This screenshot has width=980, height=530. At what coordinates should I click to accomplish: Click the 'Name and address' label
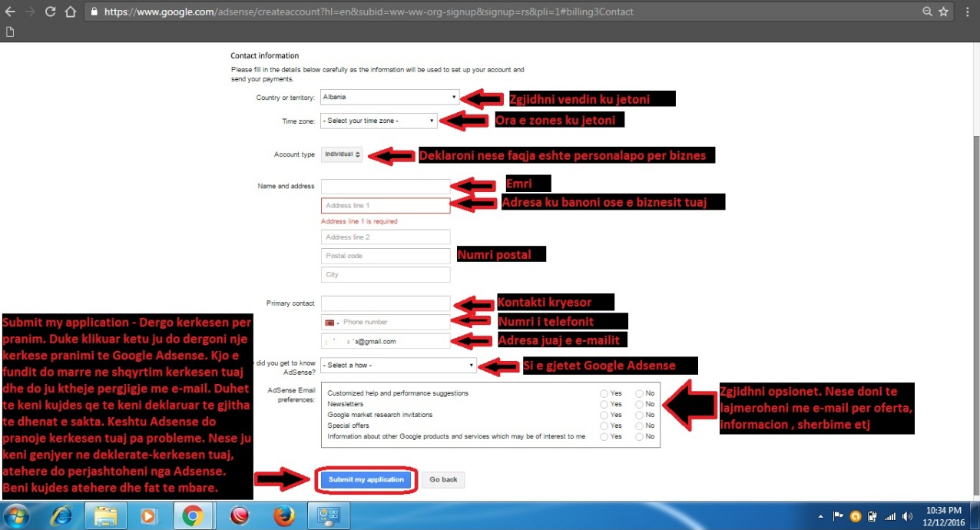(287, 187)
